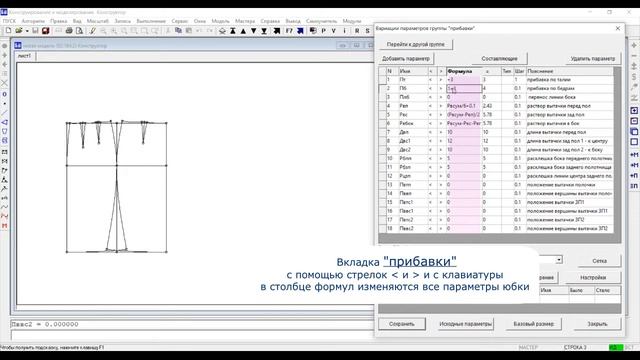Click the formula cell of row Пб
The height and width of the screenshot is (360, 640).
pyautogui.click(x=464, y=88)
